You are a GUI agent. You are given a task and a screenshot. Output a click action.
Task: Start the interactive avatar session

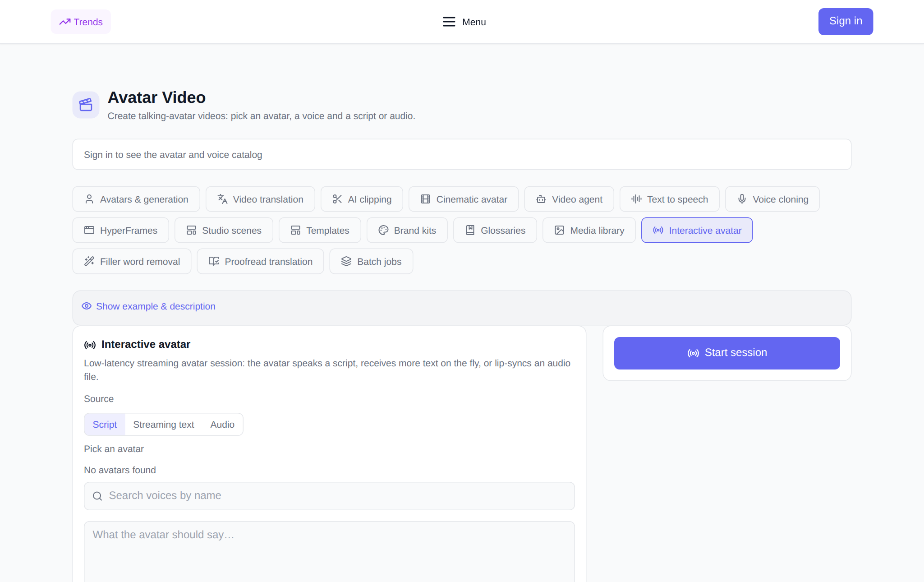pyautogui.click(x=727, y=353)
